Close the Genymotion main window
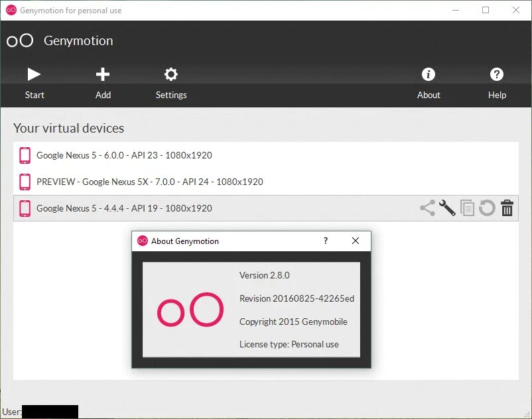Viewport: 532px width, 419px height. [x=515, y=10]
